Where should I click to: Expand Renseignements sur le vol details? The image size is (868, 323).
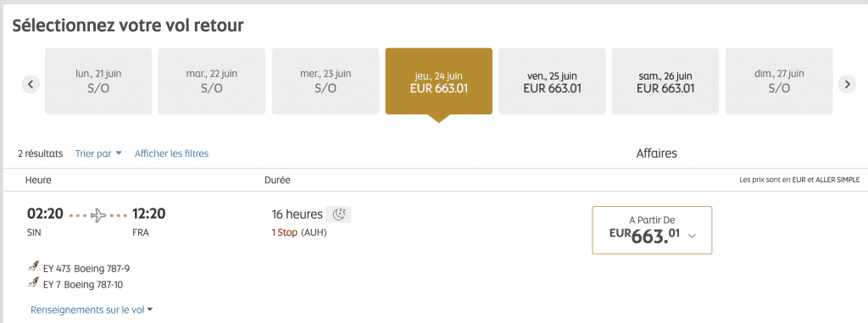92,309
